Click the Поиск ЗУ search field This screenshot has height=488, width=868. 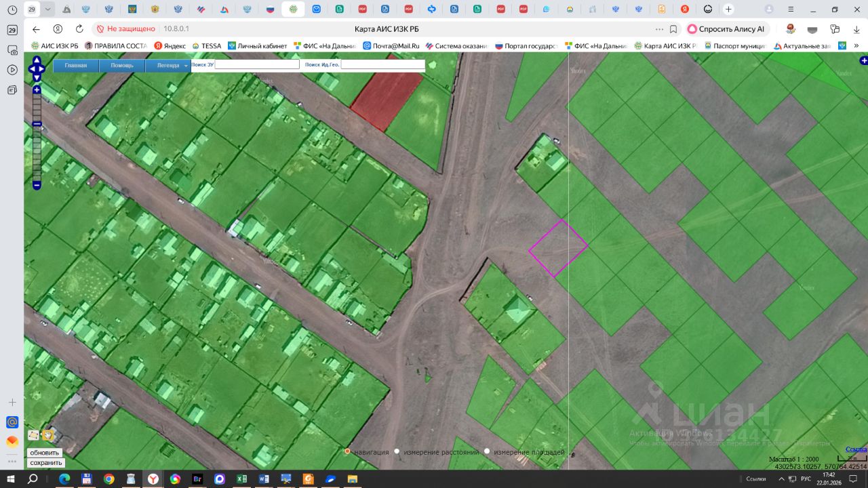[257, 64]
